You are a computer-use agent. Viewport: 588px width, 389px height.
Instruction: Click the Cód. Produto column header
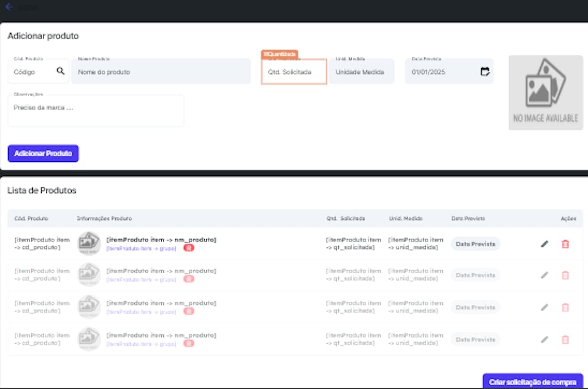(x=31, y=218)
